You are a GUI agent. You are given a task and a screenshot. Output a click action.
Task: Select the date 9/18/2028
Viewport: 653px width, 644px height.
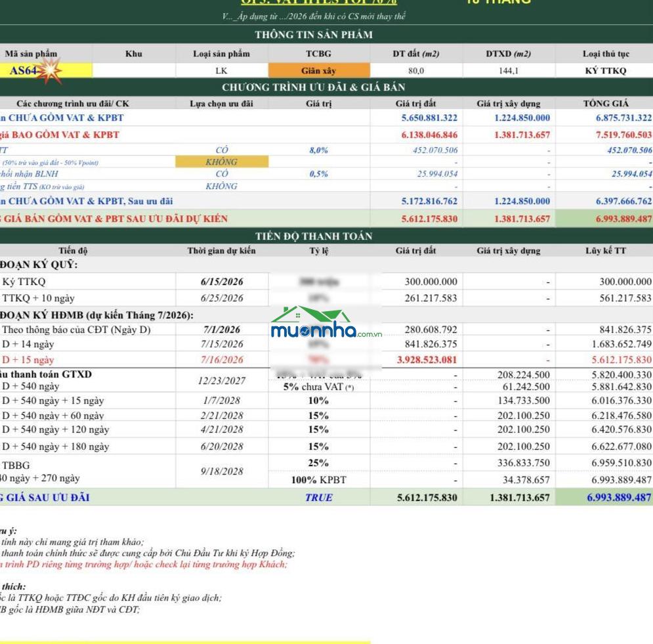(x=222, y=471)
